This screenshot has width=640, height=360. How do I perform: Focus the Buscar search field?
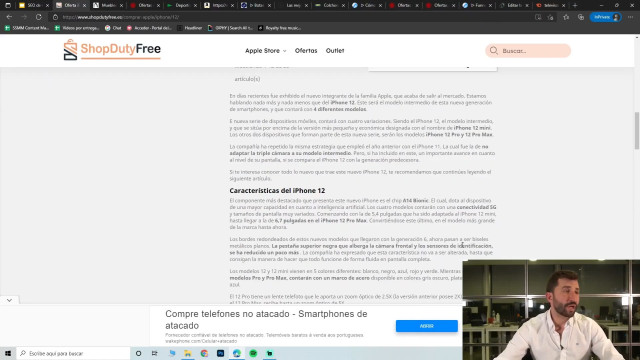pyautogui.click(x=528, y=51)
